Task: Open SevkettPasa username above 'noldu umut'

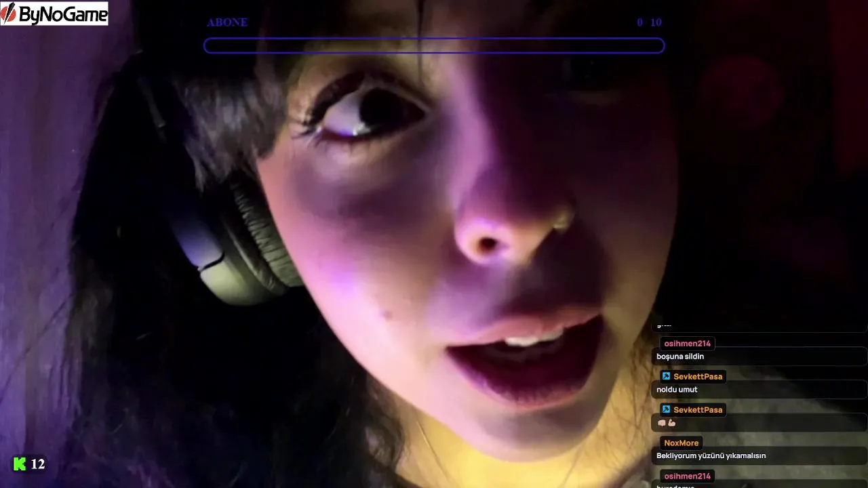Action: [698, 376]
